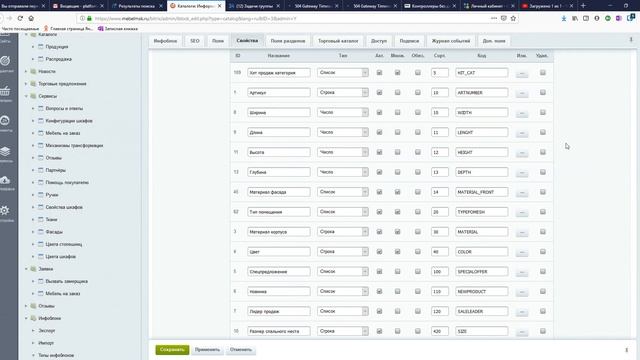The image size is (640, 360).
Task: Open Механизмы трансформации in the tree
Action: pyautogui.click(x=74, y=145)
